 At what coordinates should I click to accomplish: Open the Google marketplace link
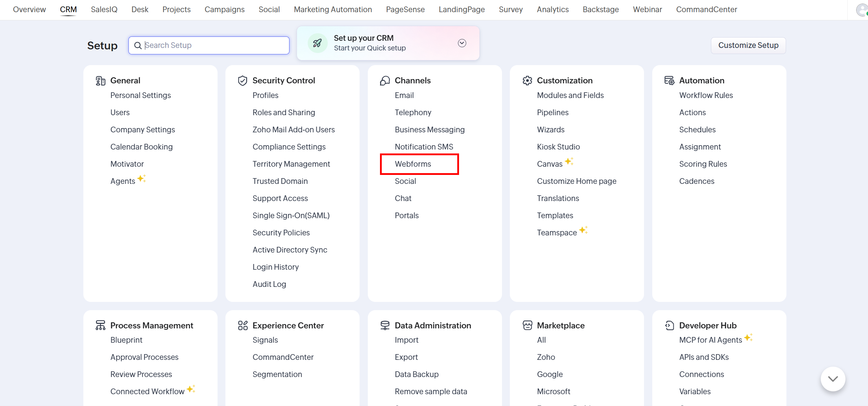550,374
